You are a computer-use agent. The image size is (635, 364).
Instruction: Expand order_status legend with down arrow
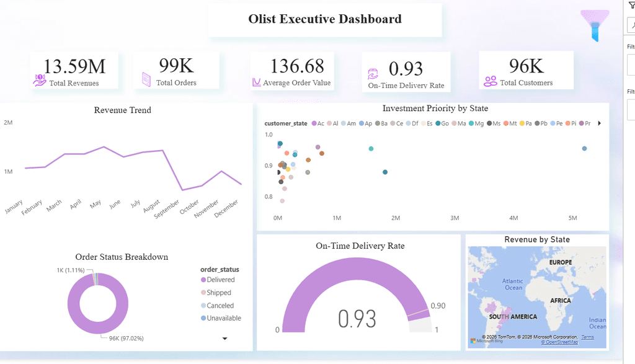tap(224, 339)
